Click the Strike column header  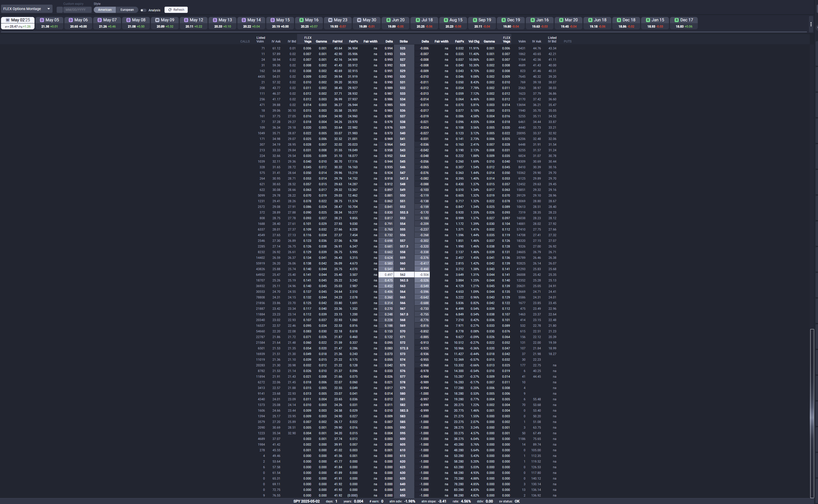404,42
